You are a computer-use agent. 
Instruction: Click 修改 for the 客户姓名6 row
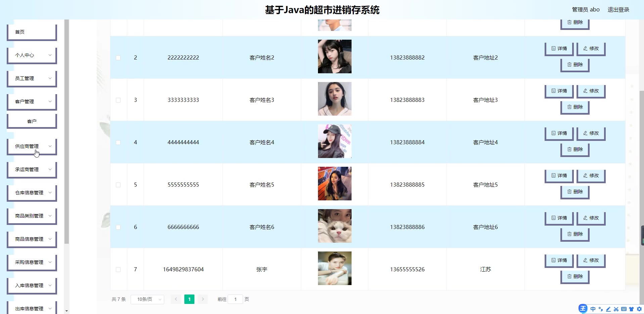[x=591, y=218]
